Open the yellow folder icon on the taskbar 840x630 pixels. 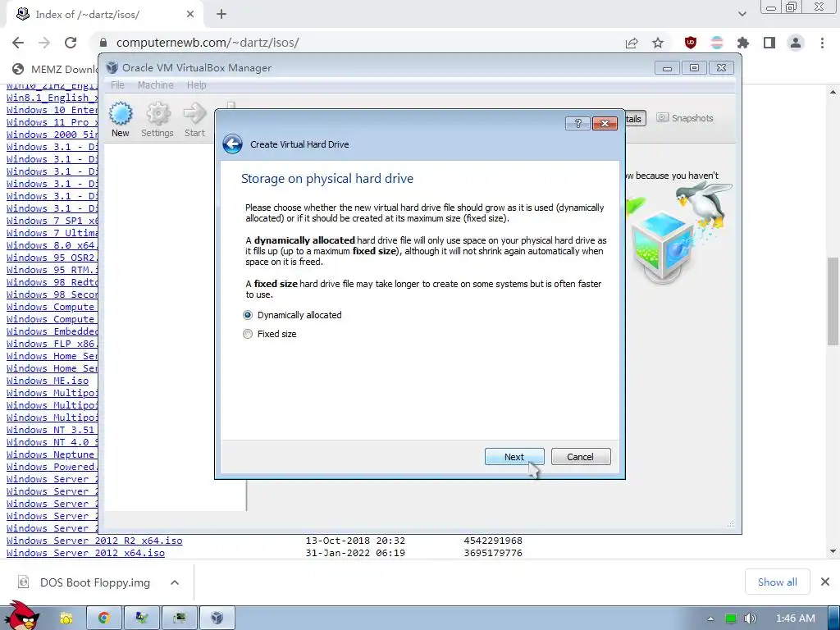click(x=66, y=619)
